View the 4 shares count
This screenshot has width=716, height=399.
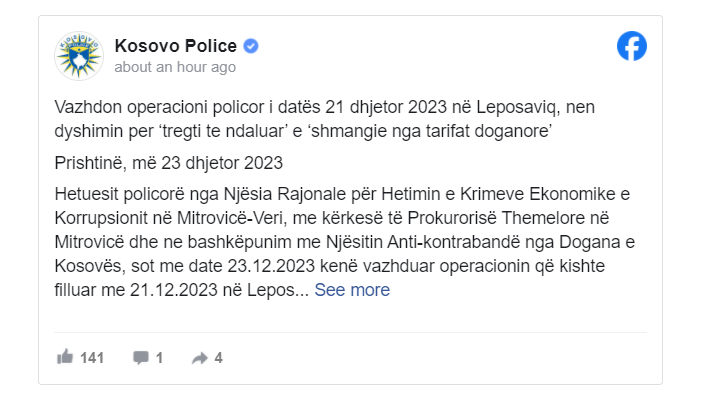[218, 358]
